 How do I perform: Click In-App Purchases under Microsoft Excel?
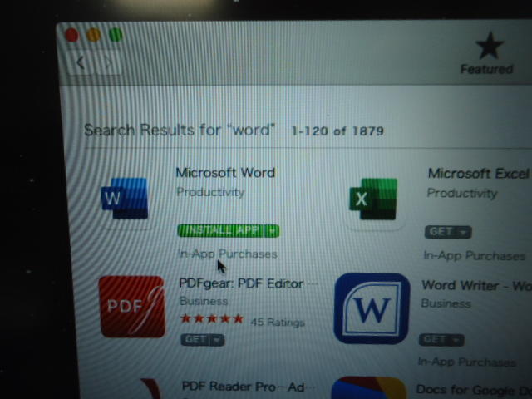475,255
